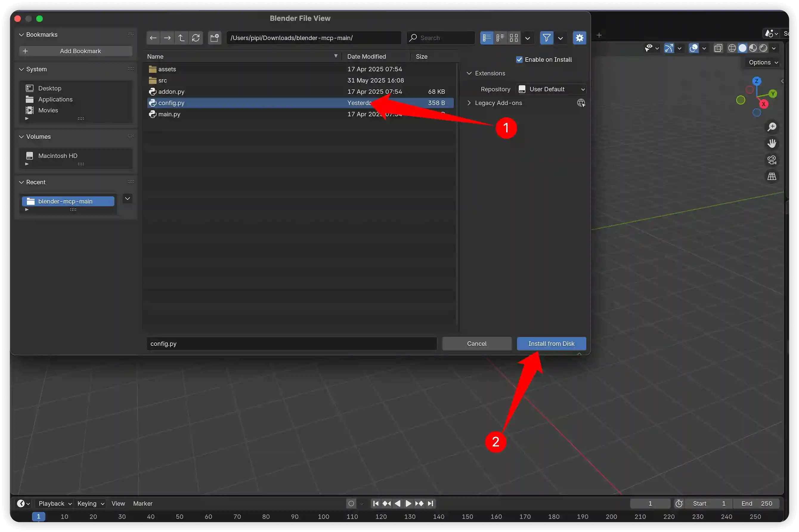Open Playback menu in timeline

[55, 503]
